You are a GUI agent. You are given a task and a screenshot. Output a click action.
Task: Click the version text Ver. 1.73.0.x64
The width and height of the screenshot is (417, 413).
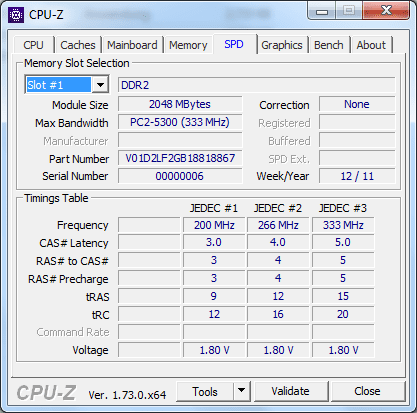click(127, 395)
